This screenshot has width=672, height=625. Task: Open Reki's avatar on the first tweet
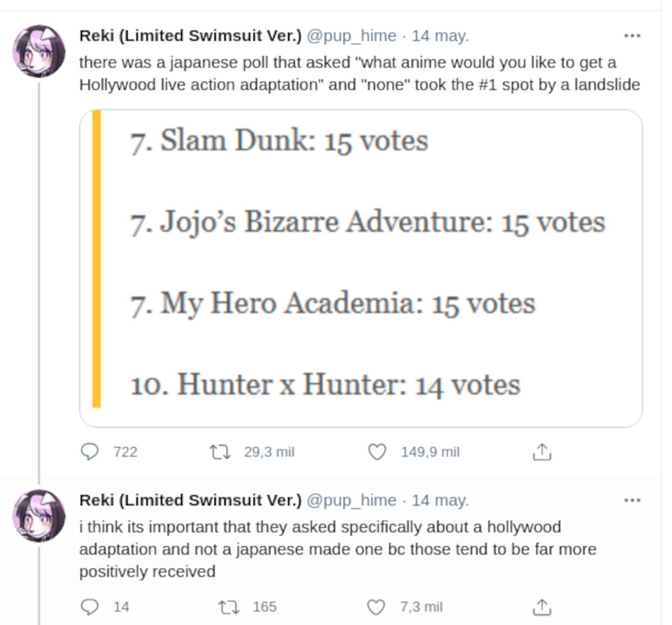click(x=39, y=51)
